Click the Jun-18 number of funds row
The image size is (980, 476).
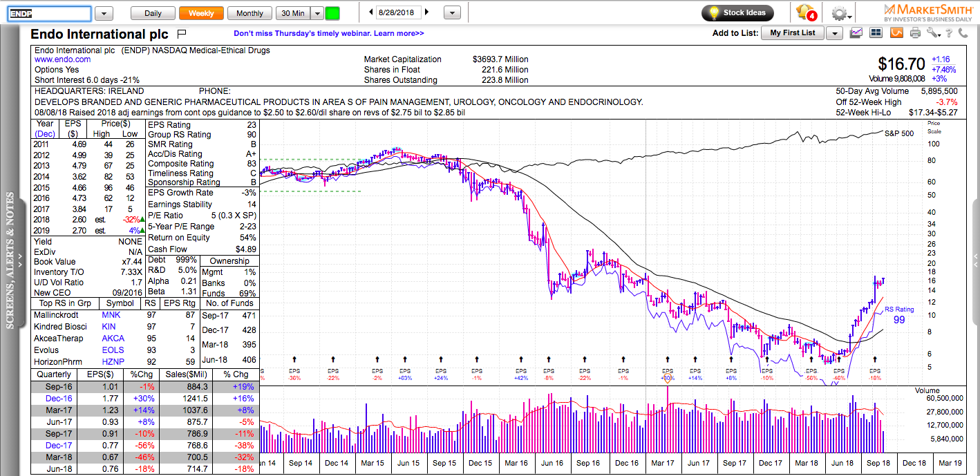click(229, 360)
